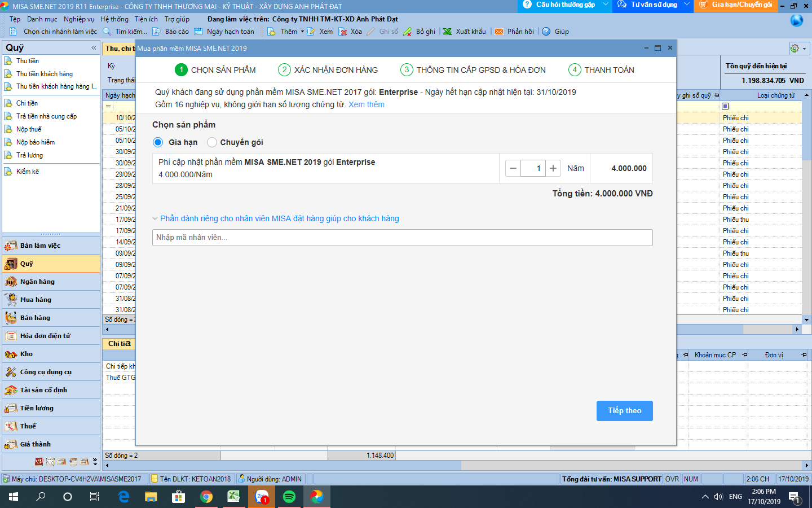
Task: Expand the sidebar overflow chevron at bottom
Action: point(95,462)
